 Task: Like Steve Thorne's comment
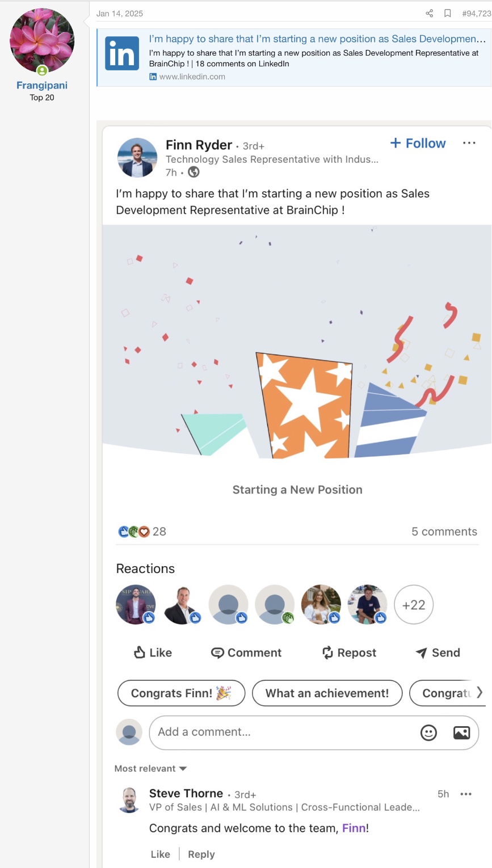coord(161,854)
